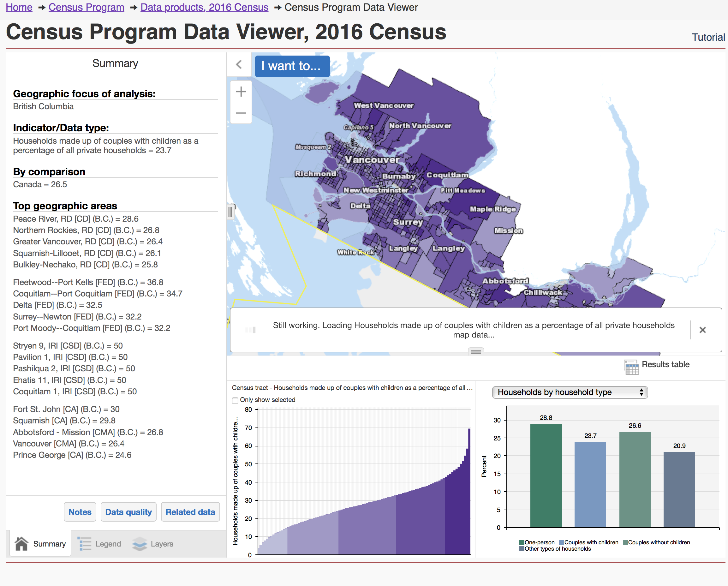Zoom out on the map
The image size is (728, 586).
(x=241, y=113)
